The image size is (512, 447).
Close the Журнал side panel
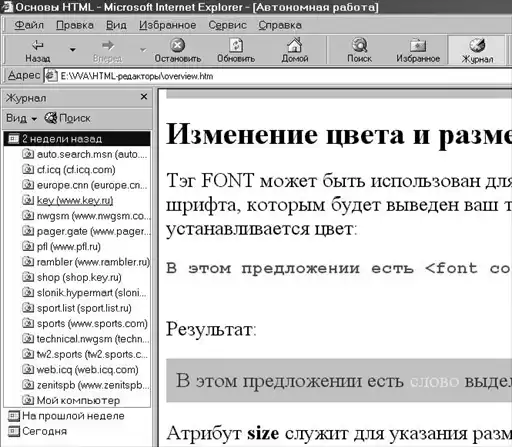click(144, 97)
